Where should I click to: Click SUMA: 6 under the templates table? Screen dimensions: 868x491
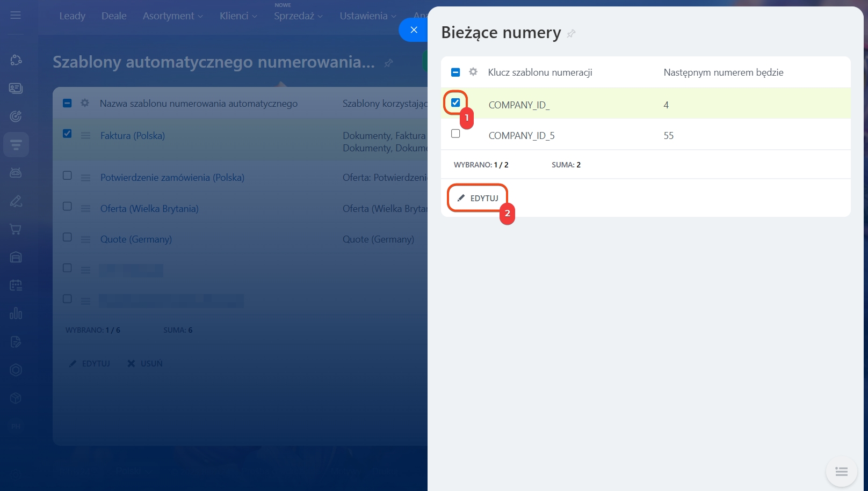pos(178,330)
